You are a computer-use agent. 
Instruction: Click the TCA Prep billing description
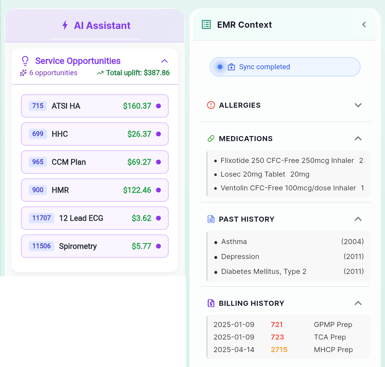pos(330,337)
